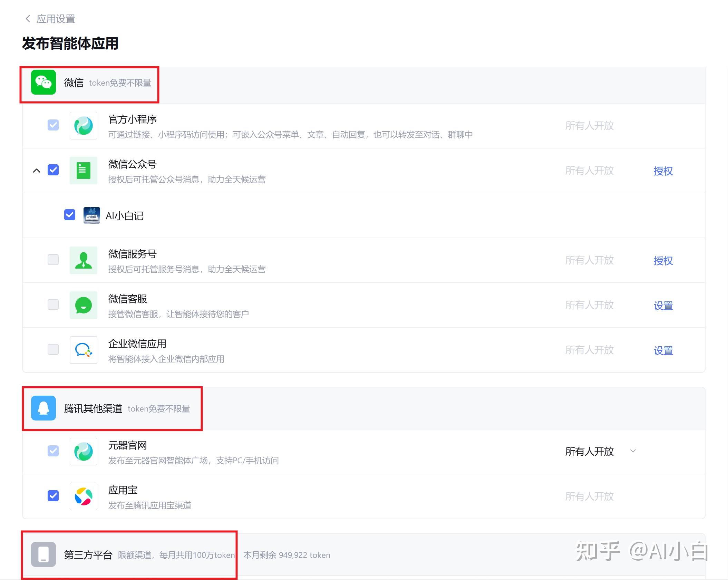728x580 pixels.
Task: Click the AI小白记 account avatar
Action: point(92,215)
